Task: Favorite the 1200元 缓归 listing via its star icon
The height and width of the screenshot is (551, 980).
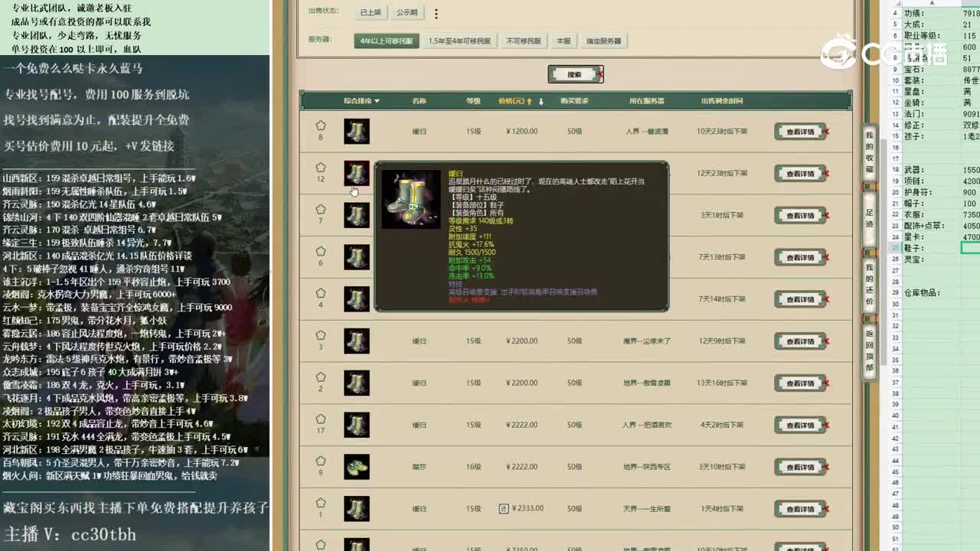Action: click(321, 126)
